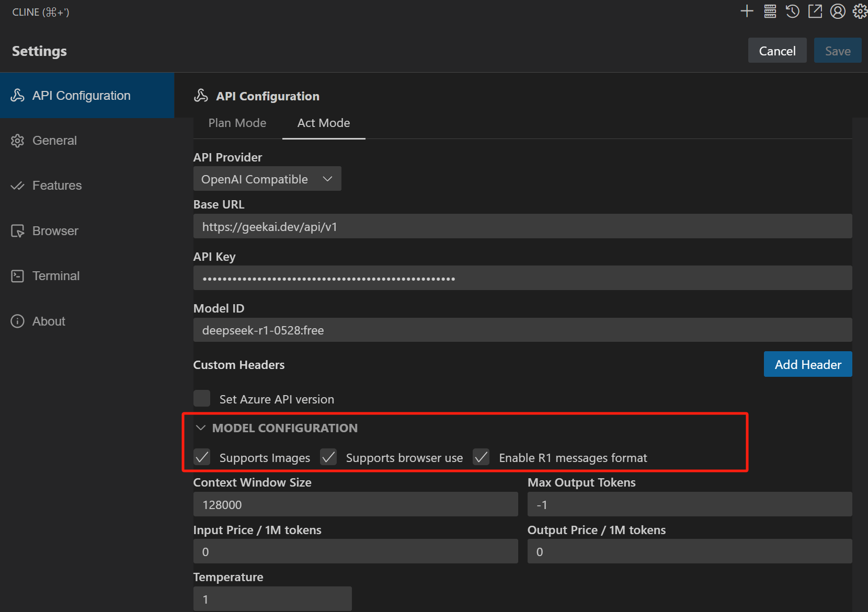Image resolution: width=868 pixels, height=612 pixels.
Task: Focus the Context Window Size field
Action: 356,504
